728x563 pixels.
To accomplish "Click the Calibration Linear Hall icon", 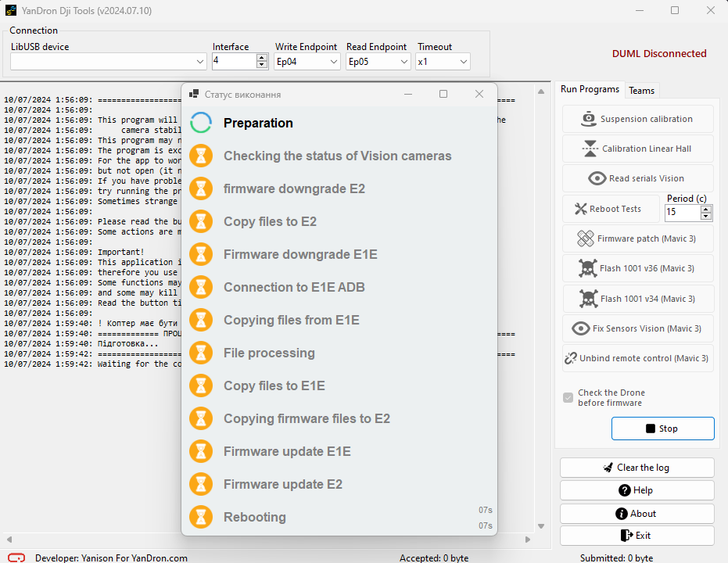I will tap(590, 149).
